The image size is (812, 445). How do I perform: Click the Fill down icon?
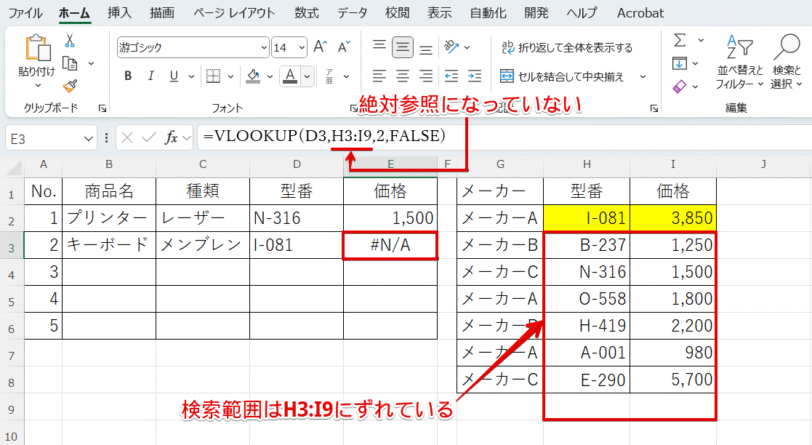point(679,63)
